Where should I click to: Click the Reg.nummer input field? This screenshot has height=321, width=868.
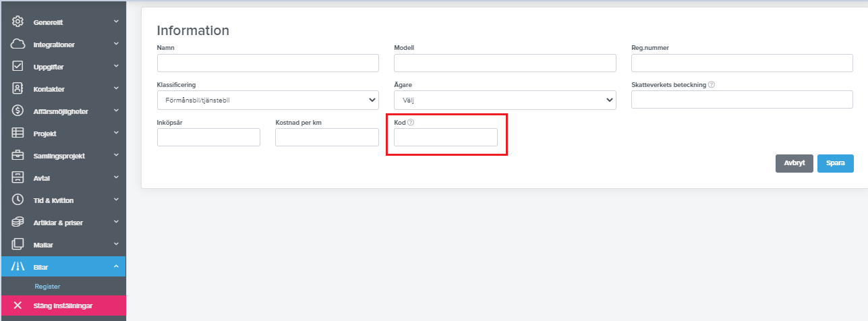pos(742,63)
